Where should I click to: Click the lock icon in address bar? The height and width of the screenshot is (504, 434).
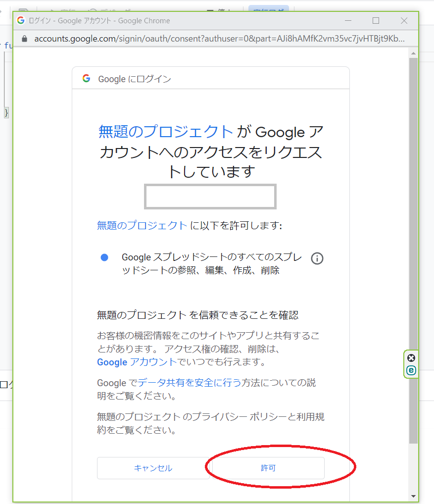[23, 39]
